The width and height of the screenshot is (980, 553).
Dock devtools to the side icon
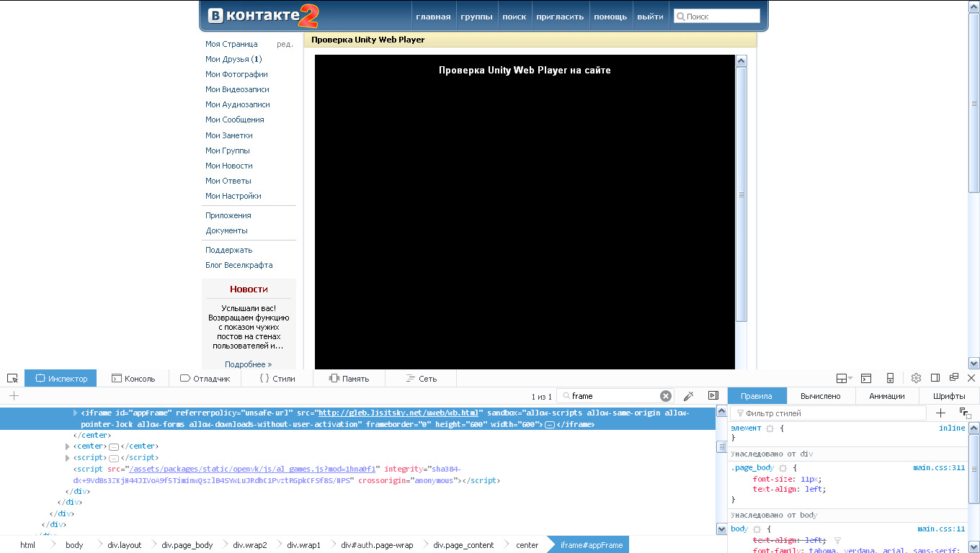click(x=935, y=378)
